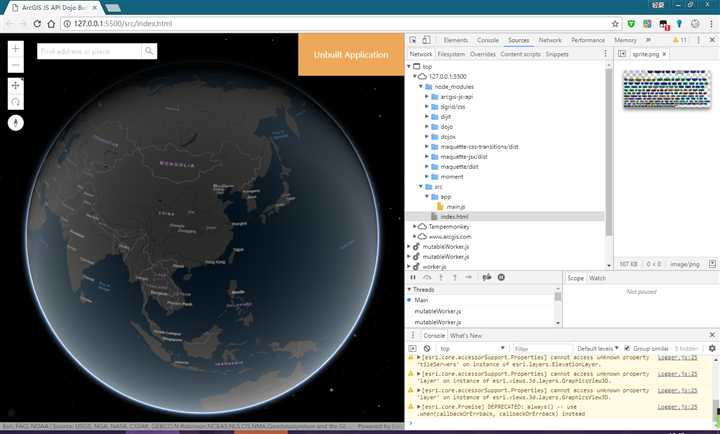Open console settings gear
Screen dimensions: 720x434
(712, 349)
